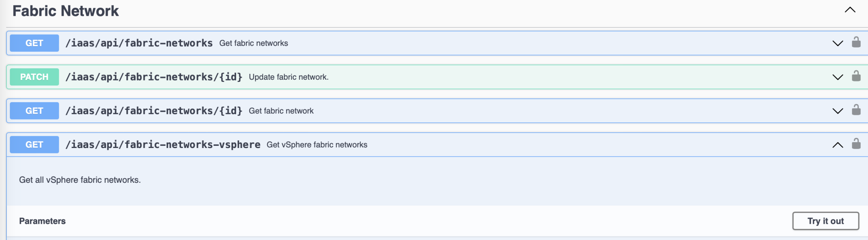Click the lock icon on PATCH fabric-networks/{id}
868x240 pixels.
pyautogui.click(x=856, y=76)
